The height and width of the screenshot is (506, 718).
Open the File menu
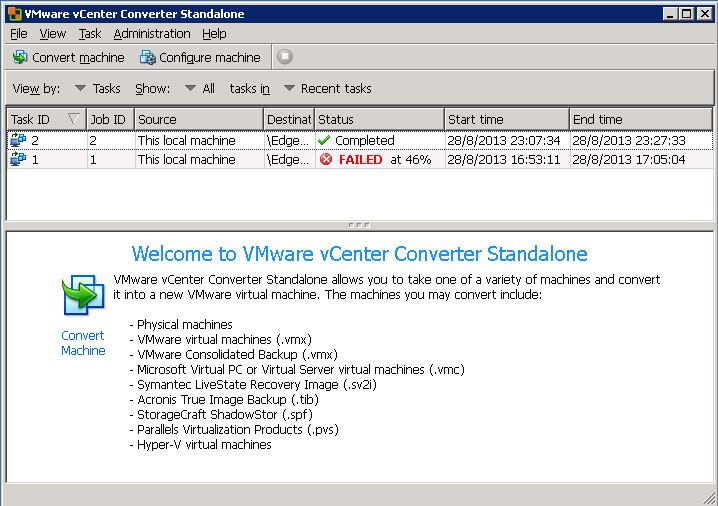(18, 34)
